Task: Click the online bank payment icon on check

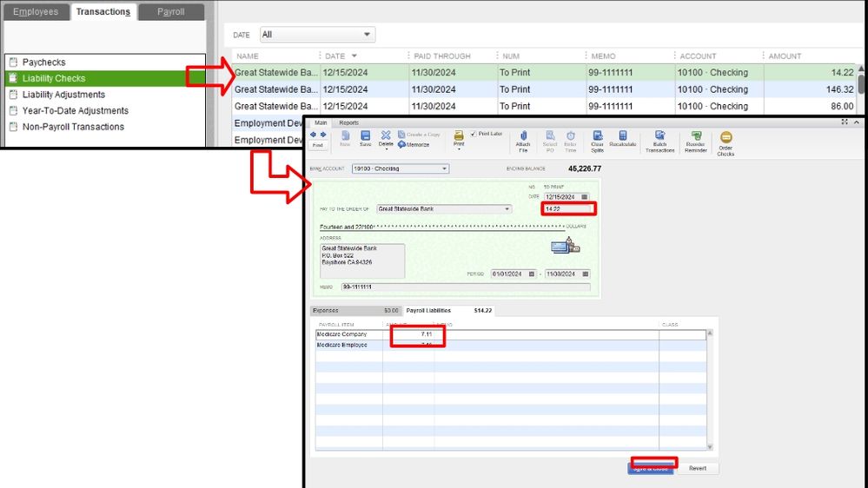Action: [565, 245]
